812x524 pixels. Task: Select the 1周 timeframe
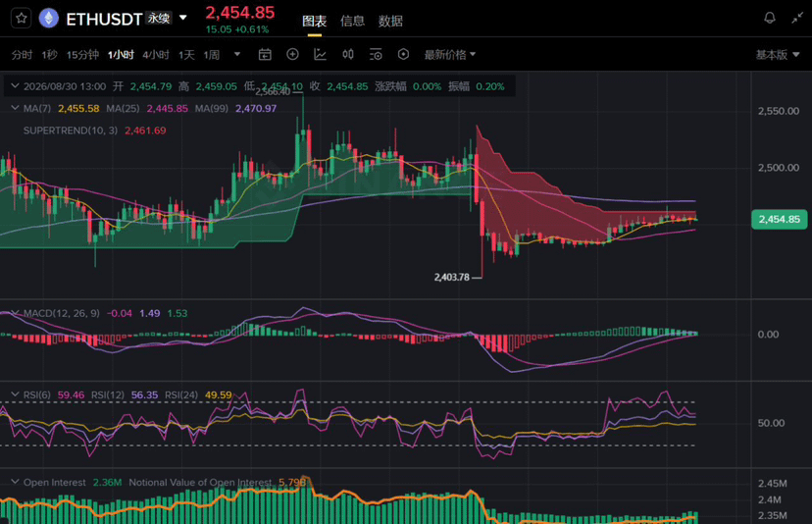[211, 55]
